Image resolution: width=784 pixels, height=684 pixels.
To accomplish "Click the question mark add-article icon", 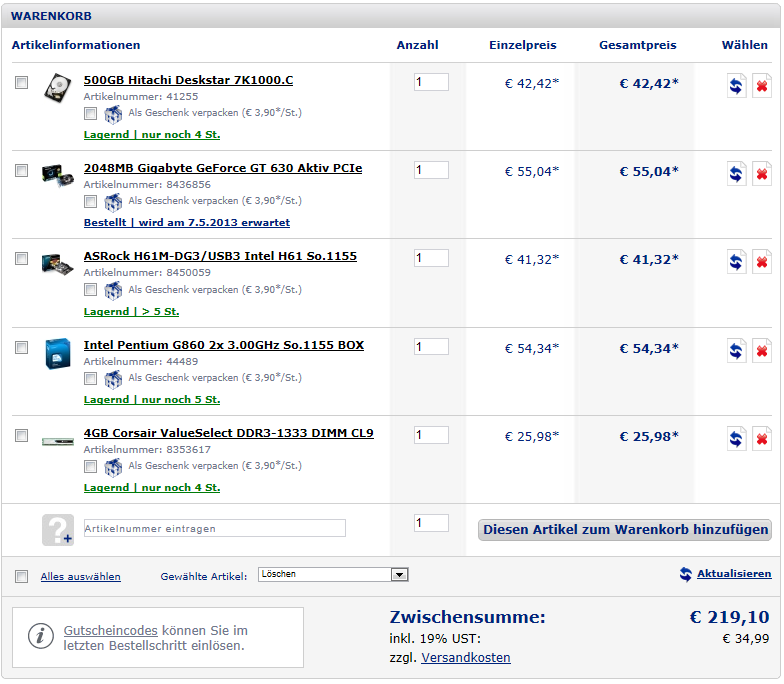I will (58, 530).
